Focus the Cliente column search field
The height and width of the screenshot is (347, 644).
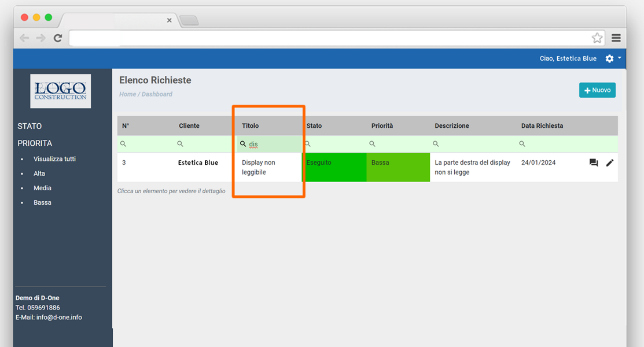click(205, 144)
